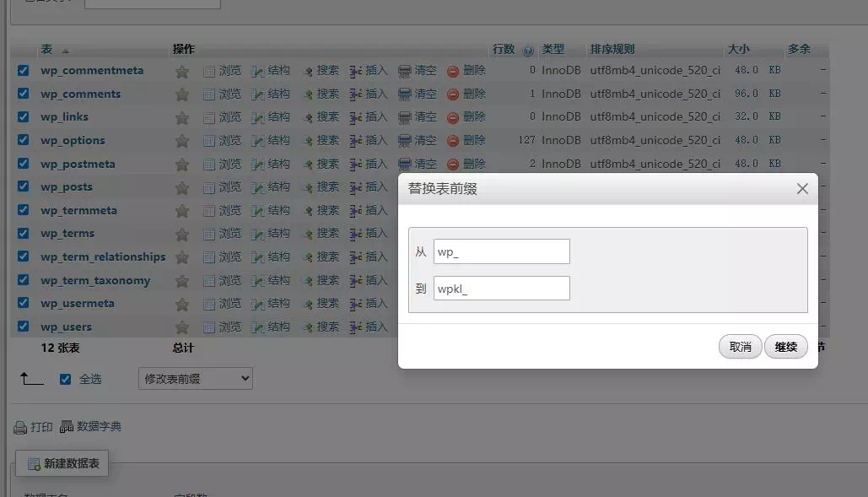868x497 pixels.
Task: Click browse icon for wp_posts
Action: point(208,188)
